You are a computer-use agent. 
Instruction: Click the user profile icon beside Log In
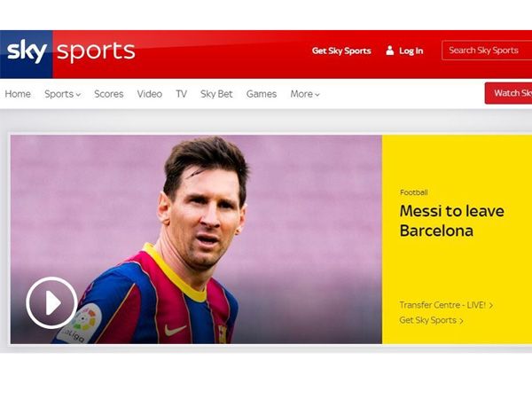point(390,51)
